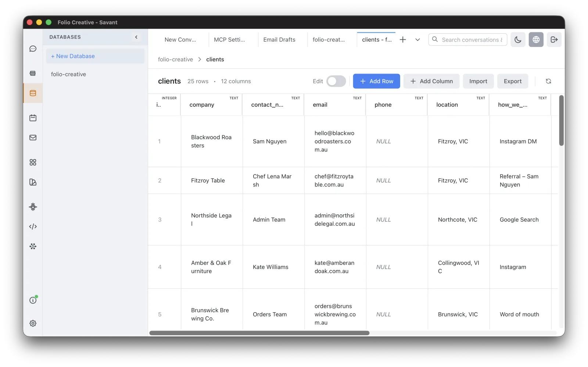Open the shapes and notes sidebar icon
Viewport: 588px width, 367px height.
(x=33, y=182)
